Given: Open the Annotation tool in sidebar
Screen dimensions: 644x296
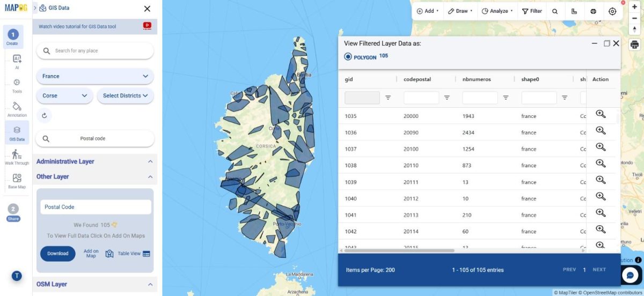Looking at the screenshot, I should click(17, 109).
